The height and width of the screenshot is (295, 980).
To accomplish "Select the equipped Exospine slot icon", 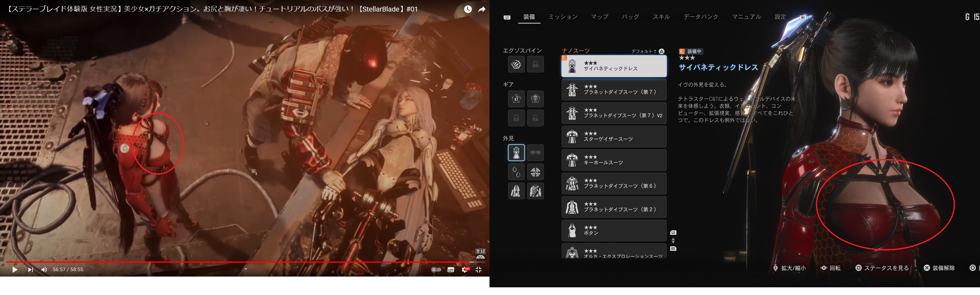I will pyautogui.click(x=516, y=64).
